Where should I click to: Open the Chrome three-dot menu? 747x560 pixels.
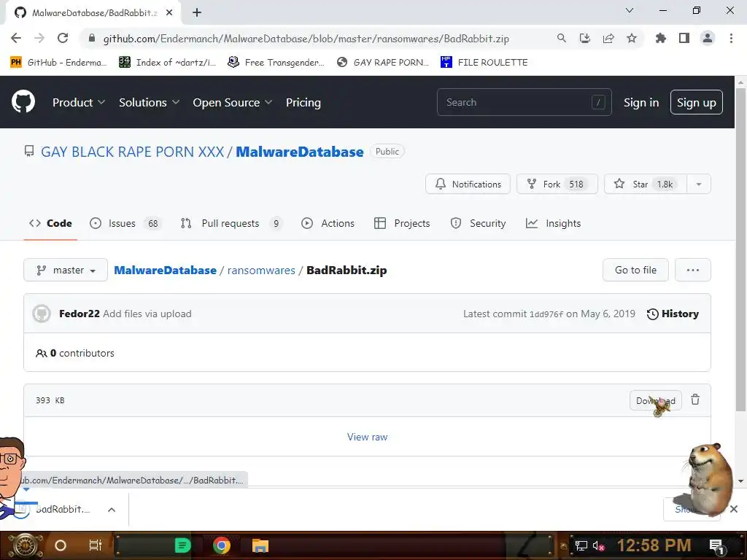(x=731, y=38)
